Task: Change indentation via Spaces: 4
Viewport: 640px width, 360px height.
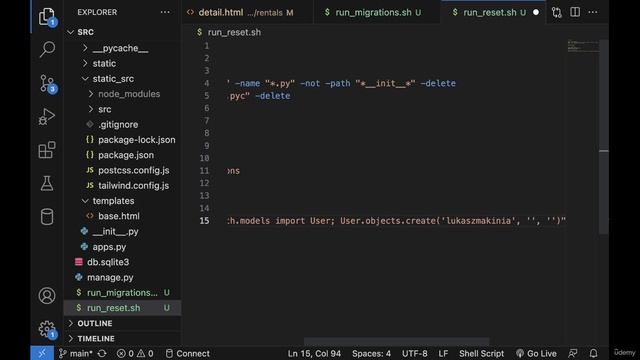Action: (x=371, y=353)
